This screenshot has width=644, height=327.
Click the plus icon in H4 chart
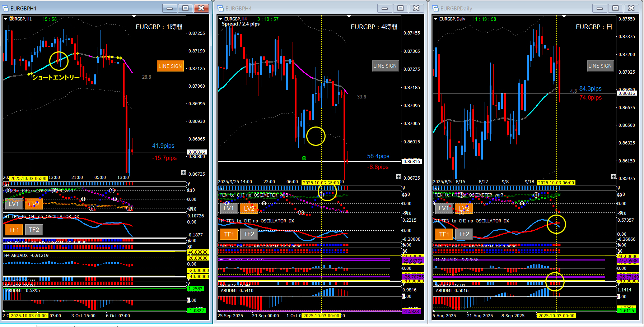[x=398, y=177]
